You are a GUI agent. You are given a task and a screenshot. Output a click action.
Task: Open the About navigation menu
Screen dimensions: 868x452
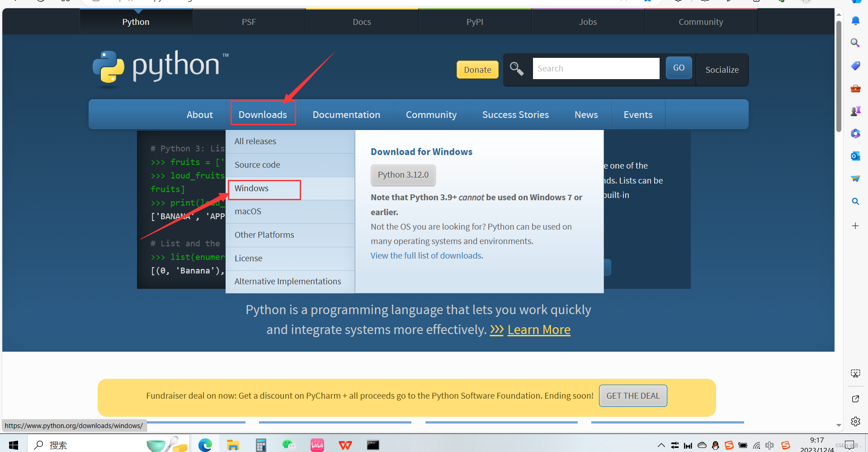(x=199, y=115)
